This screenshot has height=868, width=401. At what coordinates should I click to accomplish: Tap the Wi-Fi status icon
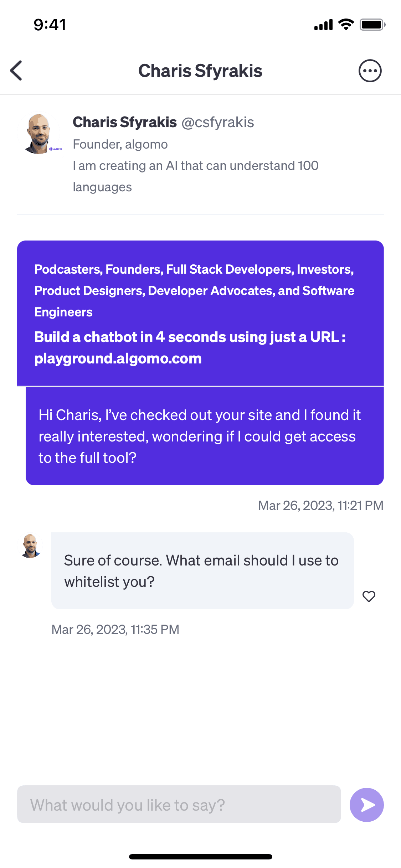[x=346, y=25]
